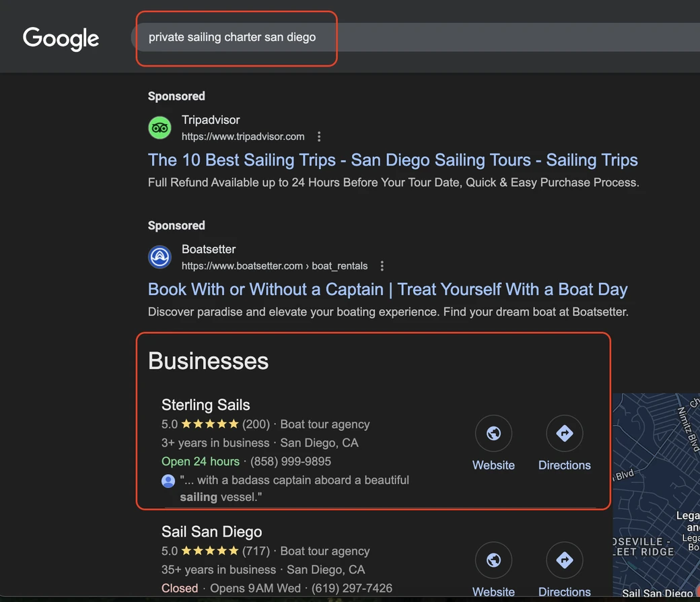The width and height of the screenshot is (700, 602).
Task: Click the (858) 999-9895 phone number
Action: (x=291, y=461)
